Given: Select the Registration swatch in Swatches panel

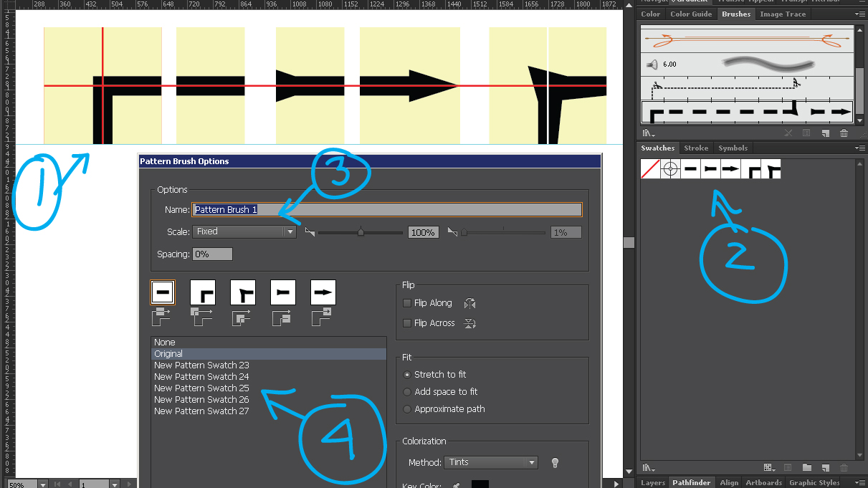Looking at the screenshot, I should click(x=670, y=169).
